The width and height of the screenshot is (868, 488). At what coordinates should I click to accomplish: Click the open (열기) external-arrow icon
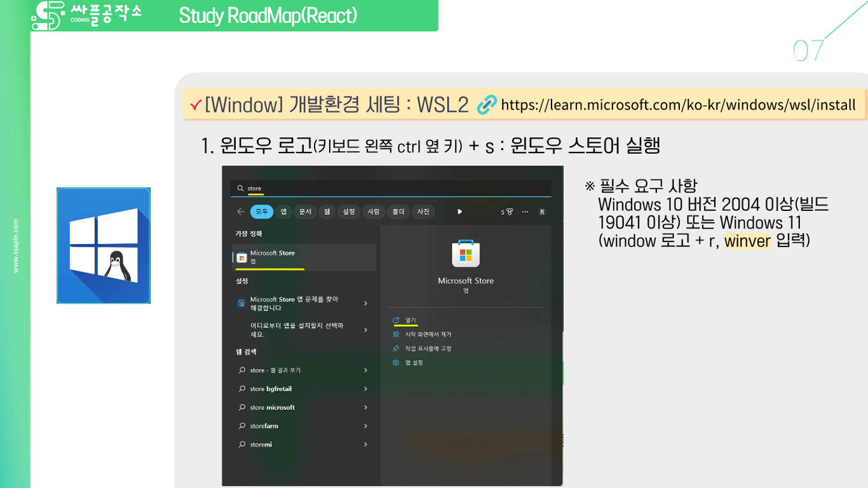(x=396, y=320)
